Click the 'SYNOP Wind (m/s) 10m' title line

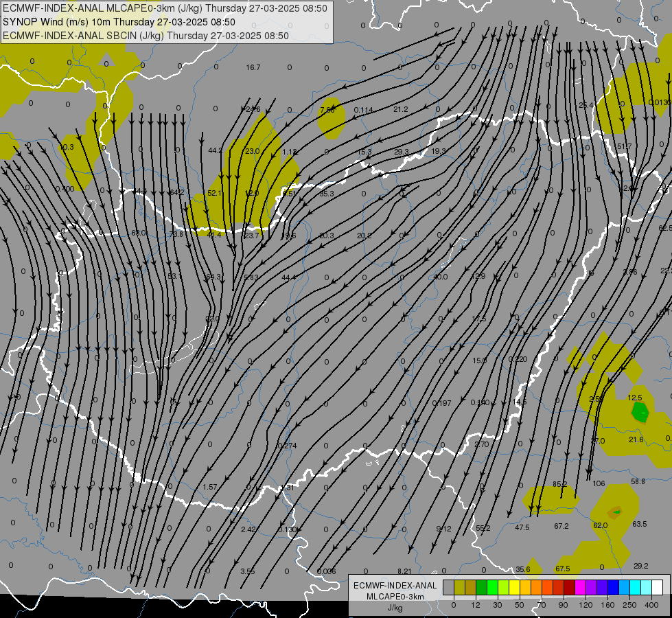coord(119,22)
